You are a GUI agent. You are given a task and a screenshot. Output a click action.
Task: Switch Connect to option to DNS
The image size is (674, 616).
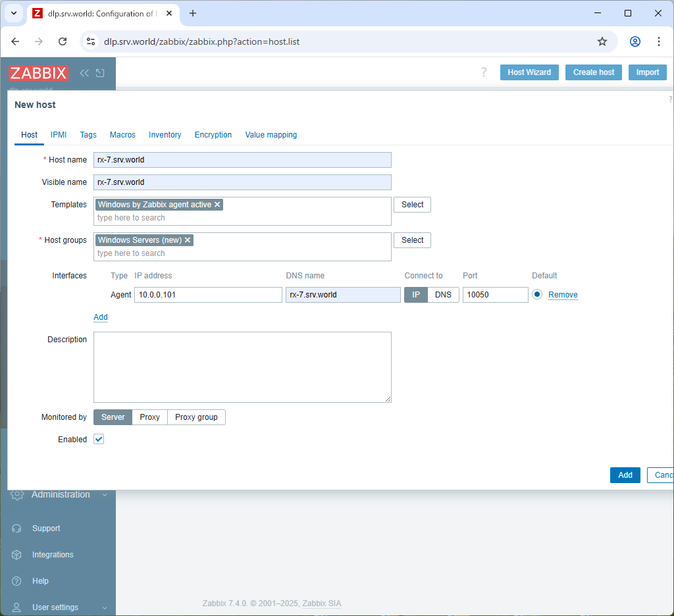pos(444,294)
